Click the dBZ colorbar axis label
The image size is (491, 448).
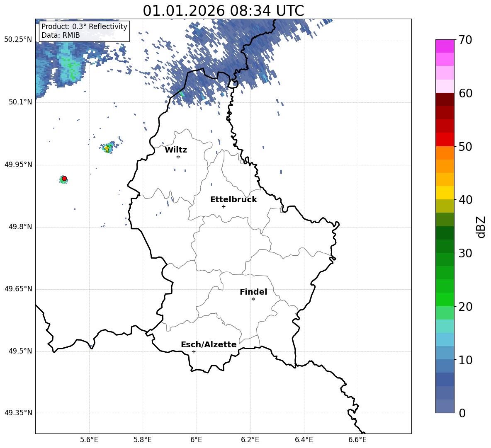481,227
